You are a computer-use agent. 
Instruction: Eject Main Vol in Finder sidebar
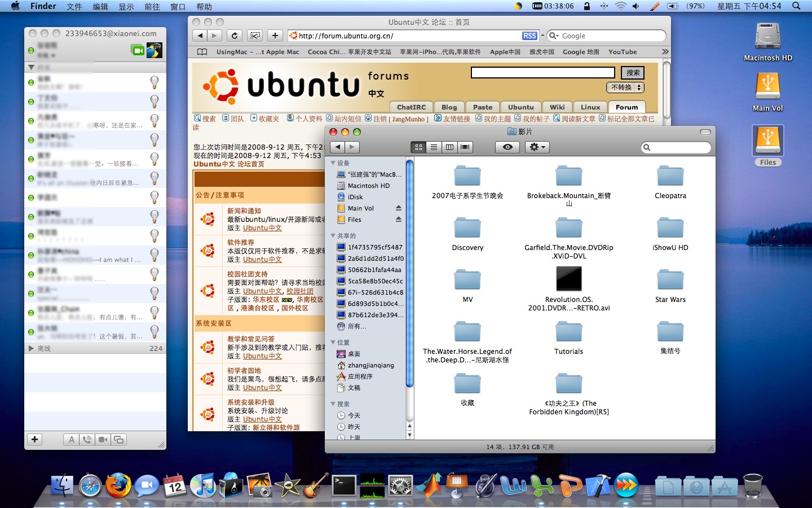(x=399, y=208)
